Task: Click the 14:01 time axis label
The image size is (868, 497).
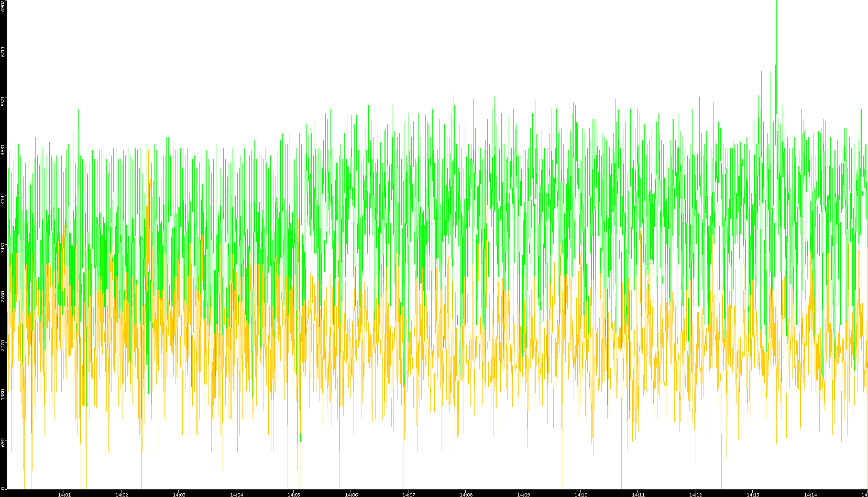Action: click(x=64, y=495)
